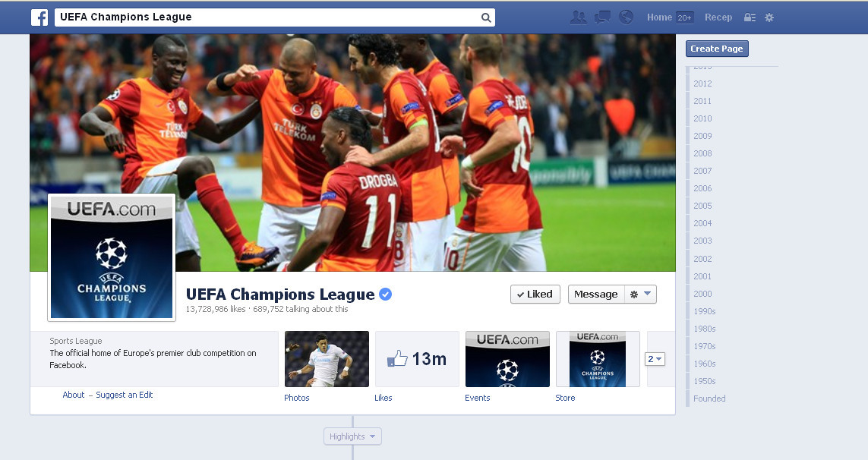Image resolution: width=868 pixels, height=460 pixels.
Task: Click the verified page checkmark badge
Action: 385,294
